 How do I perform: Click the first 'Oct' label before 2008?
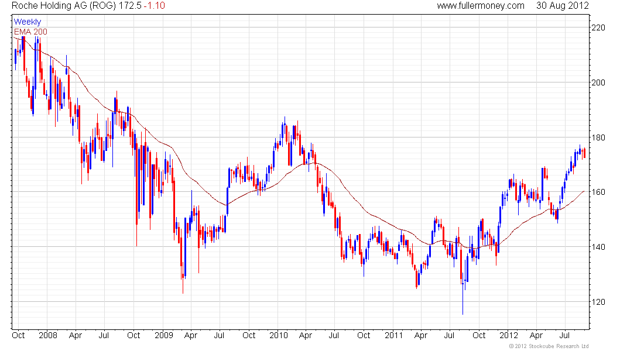[x=19, y=335]
